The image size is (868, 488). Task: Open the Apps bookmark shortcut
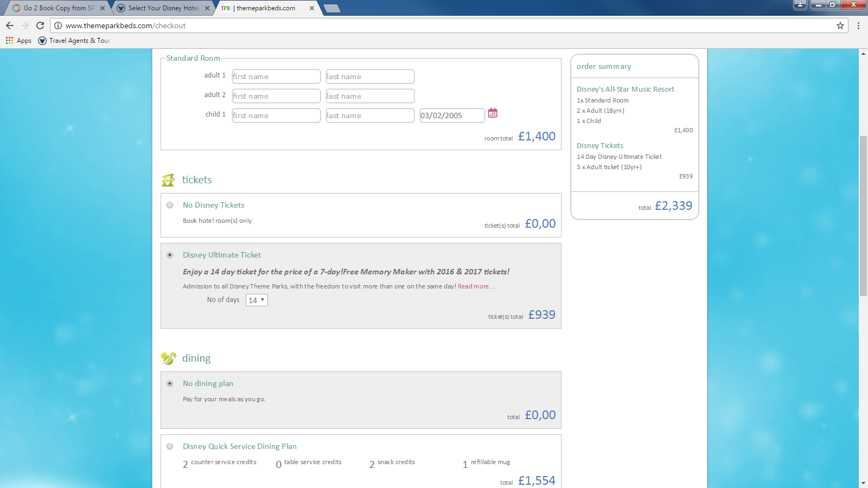click(19, 41)
